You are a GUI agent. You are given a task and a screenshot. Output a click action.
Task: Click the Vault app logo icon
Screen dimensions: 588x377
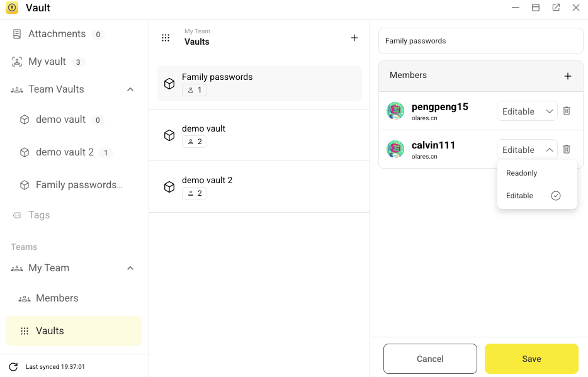12,8
